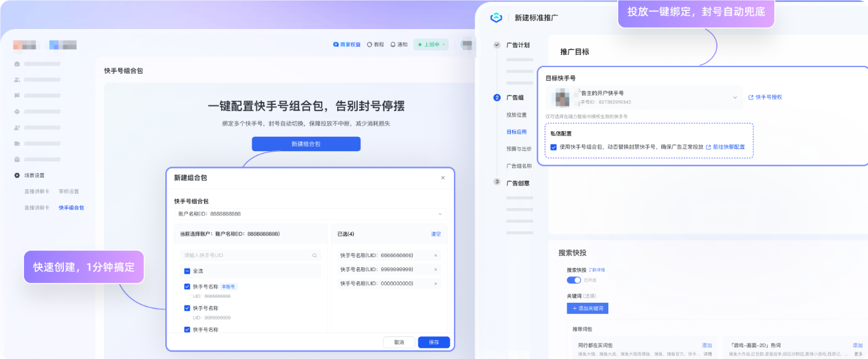Open 快手号组合包 sidebar item
Viewport: 868px width, 359px height.
tap(71, 208)
